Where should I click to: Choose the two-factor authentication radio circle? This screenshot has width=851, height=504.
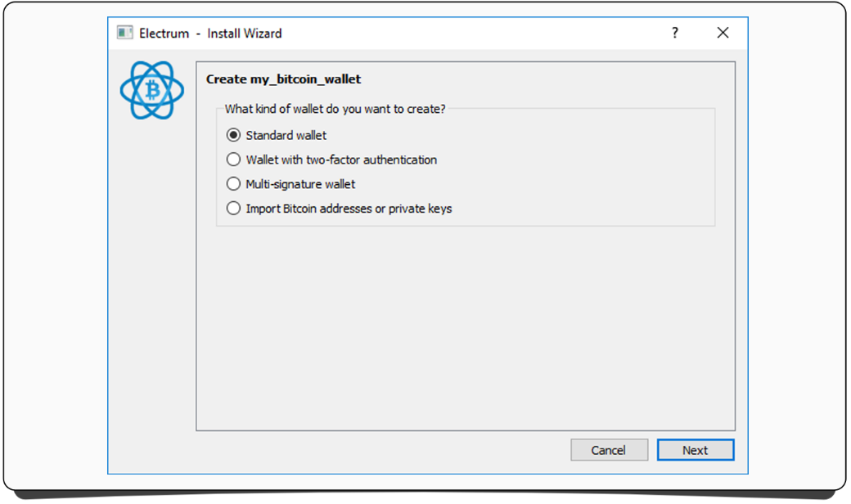pyautogui.click(x=234, y=160)
